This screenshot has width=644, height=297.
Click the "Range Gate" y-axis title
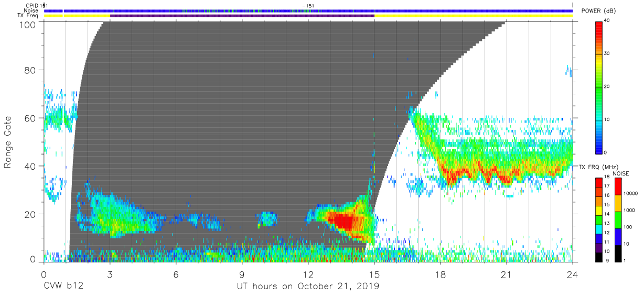pos(8,142)
